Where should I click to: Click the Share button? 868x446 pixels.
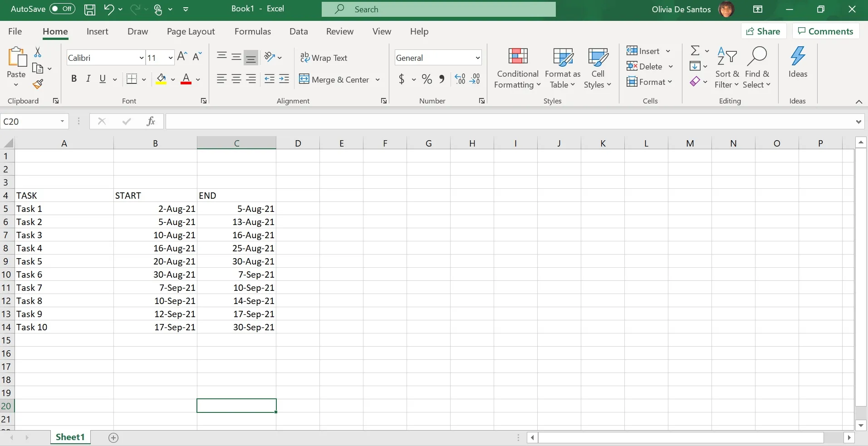764,31
